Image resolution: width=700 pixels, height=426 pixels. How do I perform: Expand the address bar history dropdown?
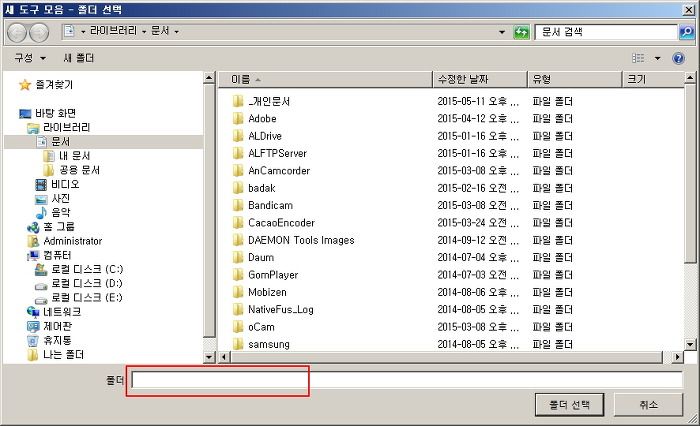coord(502,32)
